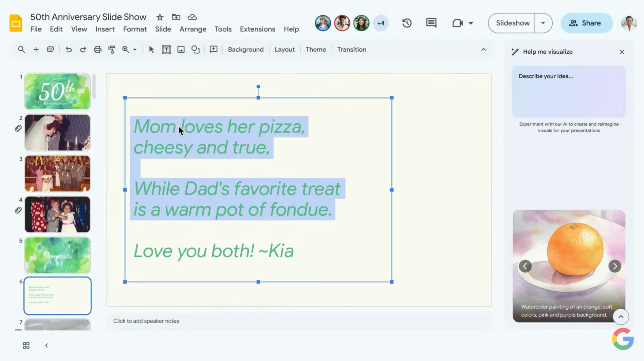Print the presentation

[x=97, y=50]
